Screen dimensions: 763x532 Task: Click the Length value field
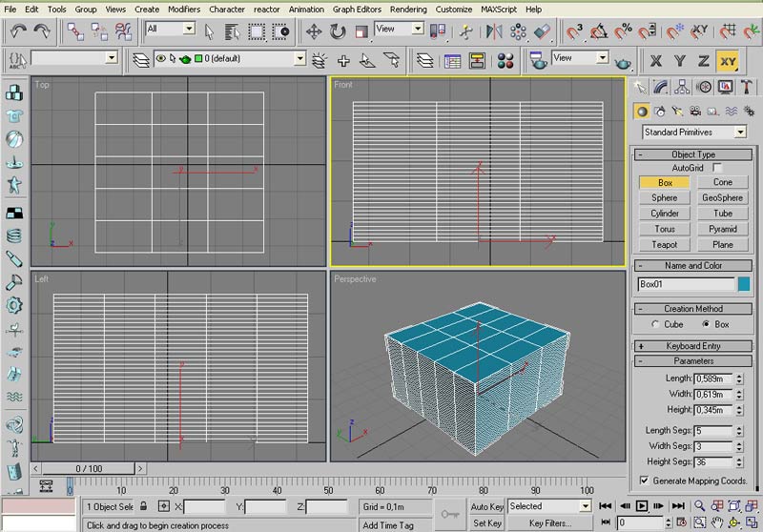713,379
